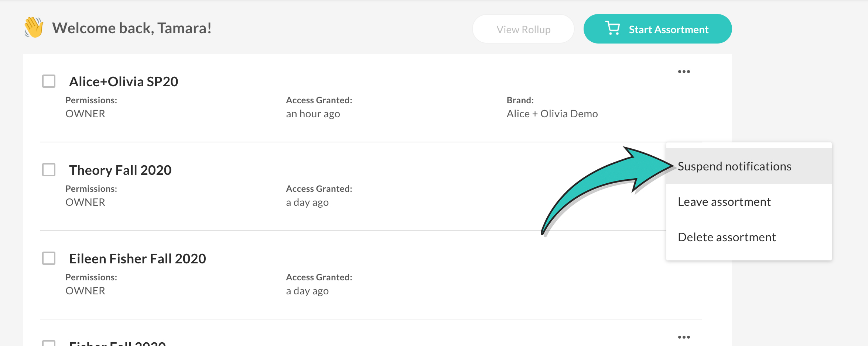
Task: Open the three-dot menu beside Fisher Fall 2020
Action: pos(684,337)
